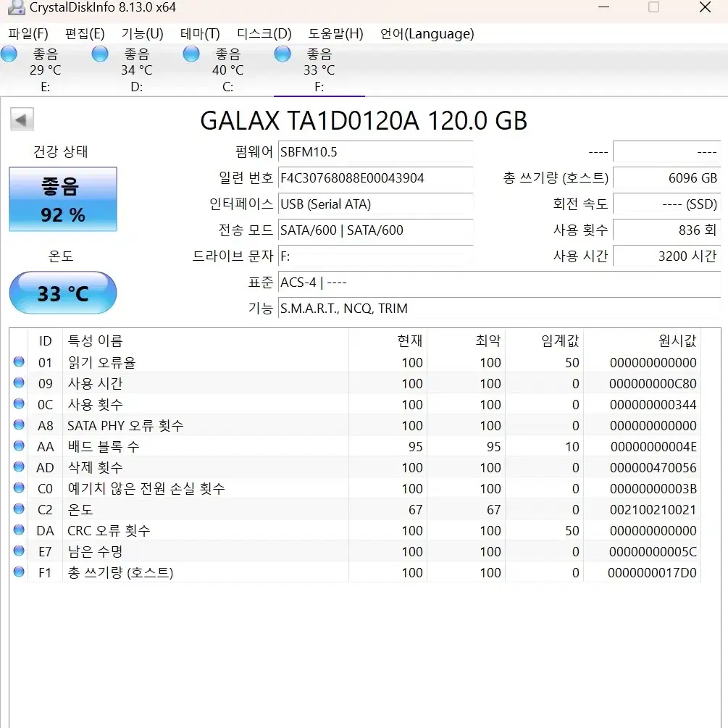
Task: Click the CrystalDiskInfo app icon in title bar
Action: tap(16, 7)
